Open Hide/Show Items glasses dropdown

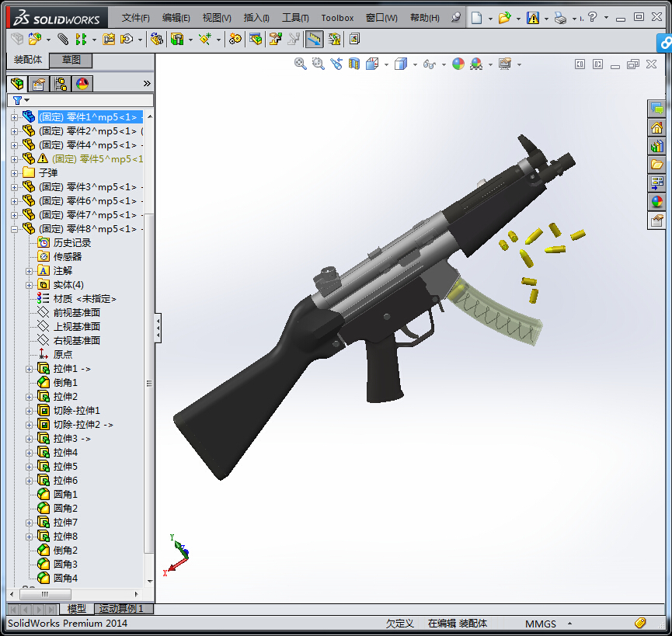[444, 64]
